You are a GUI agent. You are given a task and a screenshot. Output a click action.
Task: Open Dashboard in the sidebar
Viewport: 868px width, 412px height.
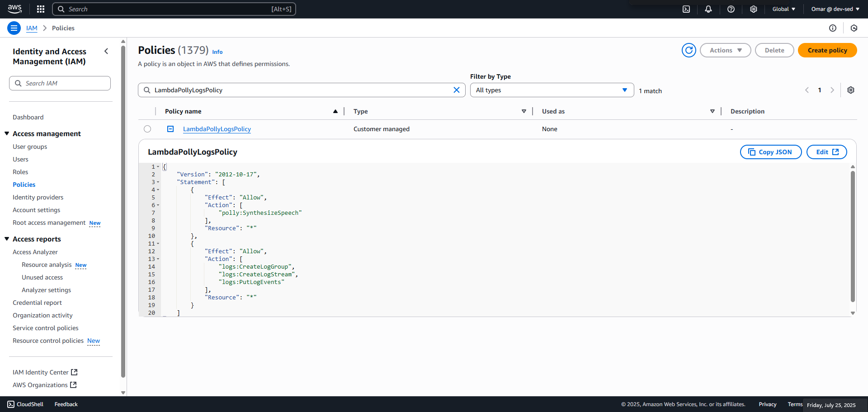[x=28, y=117]
